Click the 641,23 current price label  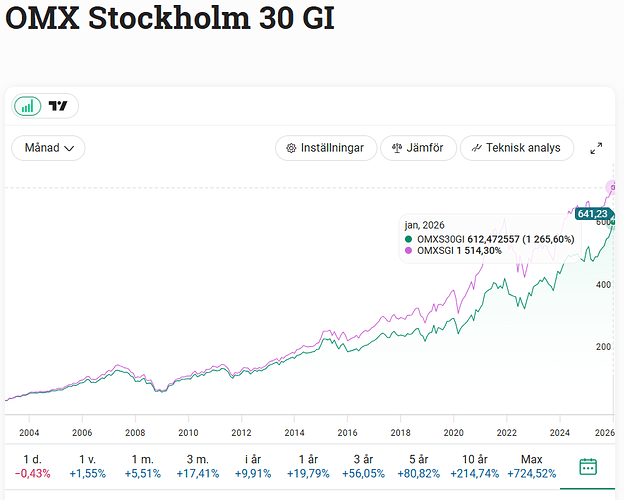pos(592,213)
